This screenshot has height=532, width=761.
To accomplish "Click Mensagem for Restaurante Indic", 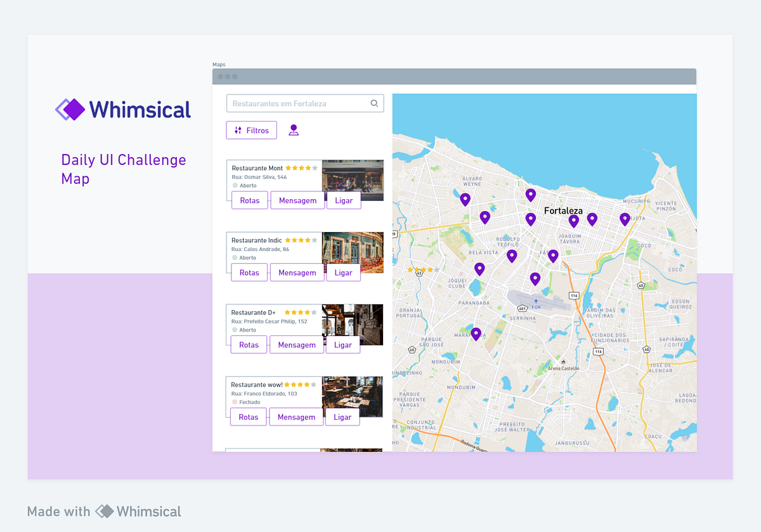I will pyautogui.click(x=297, y=273).
